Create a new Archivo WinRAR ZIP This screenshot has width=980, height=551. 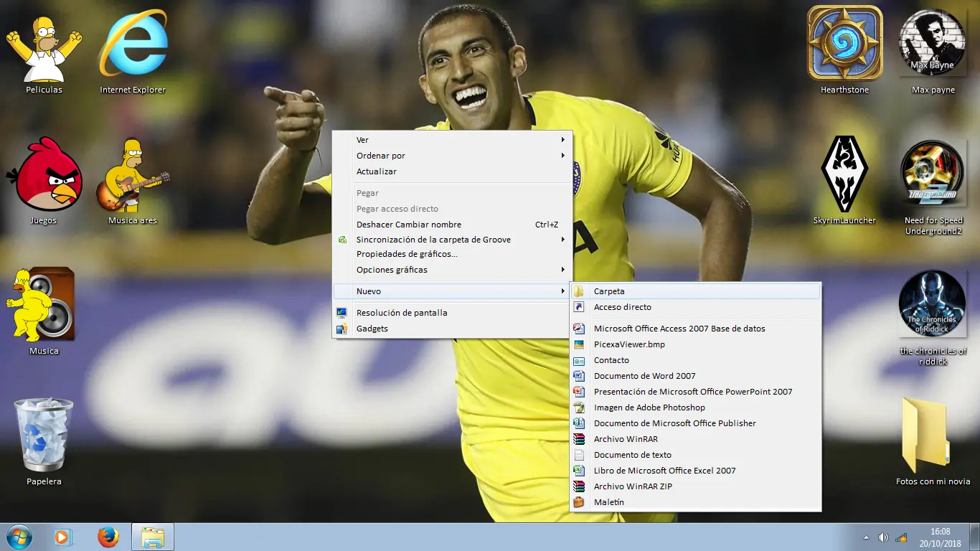coord(695,486)
